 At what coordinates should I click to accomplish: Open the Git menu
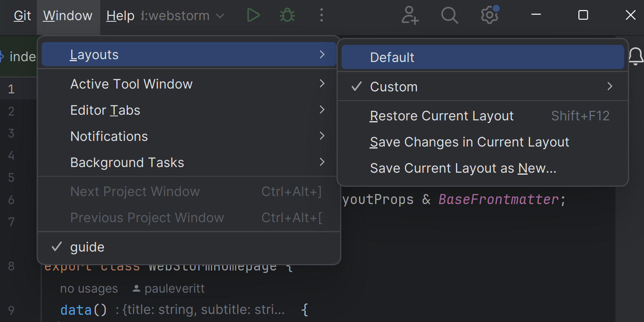tap(22, 16)
